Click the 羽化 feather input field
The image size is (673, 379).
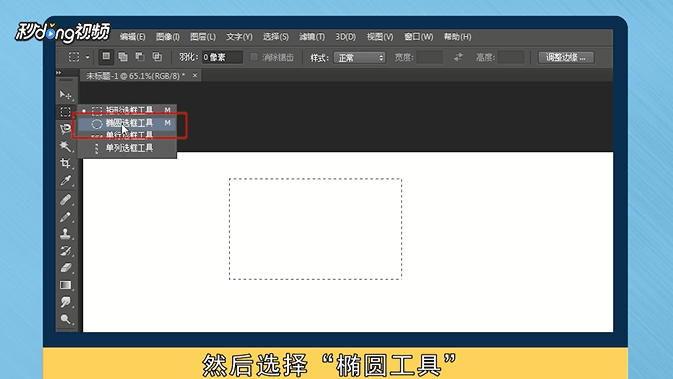pos(222,58)
